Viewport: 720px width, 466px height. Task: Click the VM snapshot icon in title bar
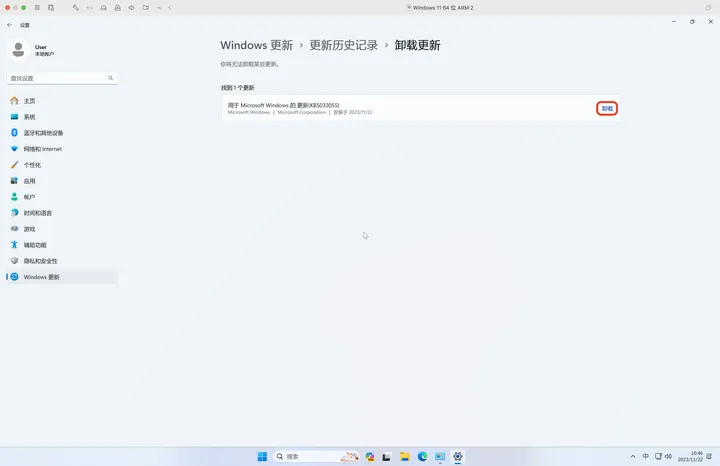(x=51, y=7)
